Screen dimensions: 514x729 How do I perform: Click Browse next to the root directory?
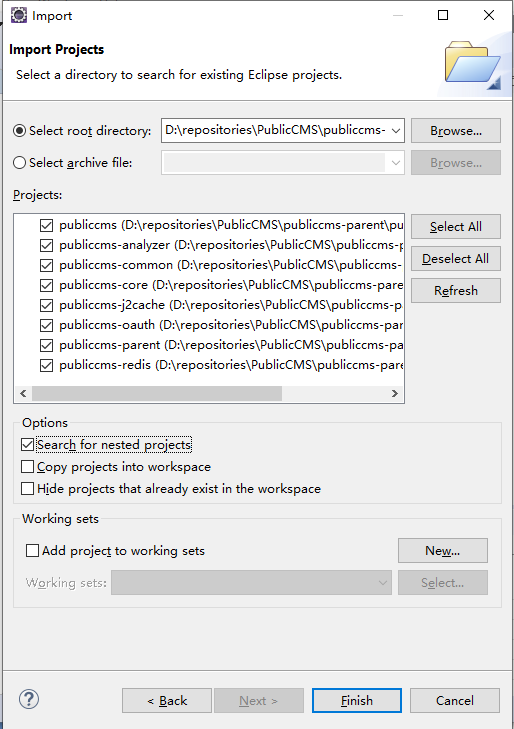[x=455, y=131]
